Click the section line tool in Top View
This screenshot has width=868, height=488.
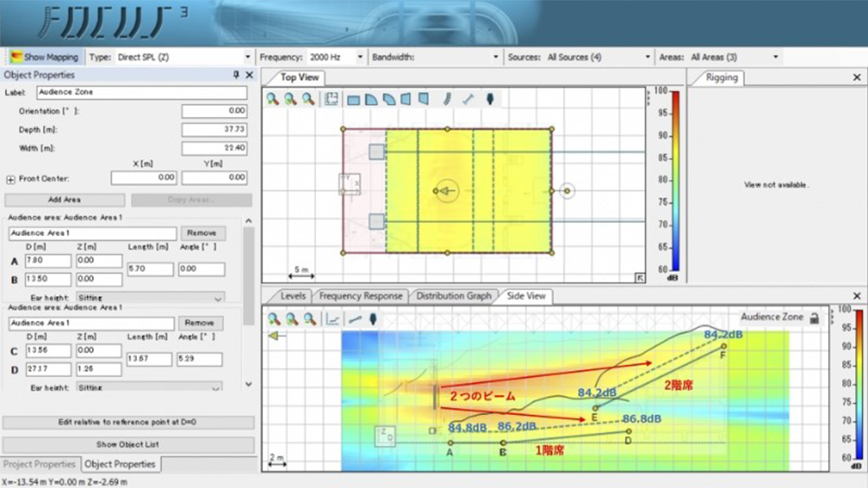coord(469,99)
